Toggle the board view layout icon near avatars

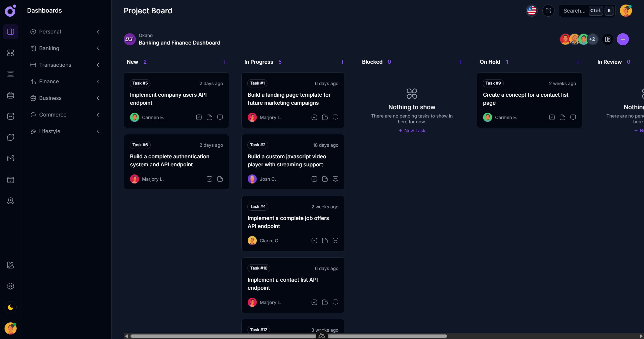coord(607,39)
